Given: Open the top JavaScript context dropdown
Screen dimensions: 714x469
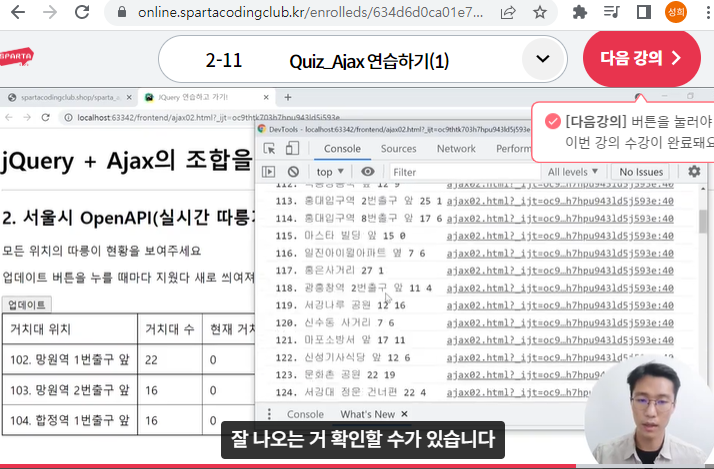Looking at the screenshot, I should pos(330,172).
